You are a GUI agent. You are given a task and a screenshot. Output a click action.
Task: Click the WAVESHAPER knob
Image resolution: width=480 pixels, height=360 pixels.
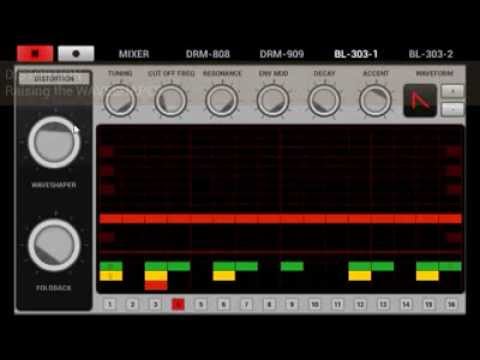(54, 142)
